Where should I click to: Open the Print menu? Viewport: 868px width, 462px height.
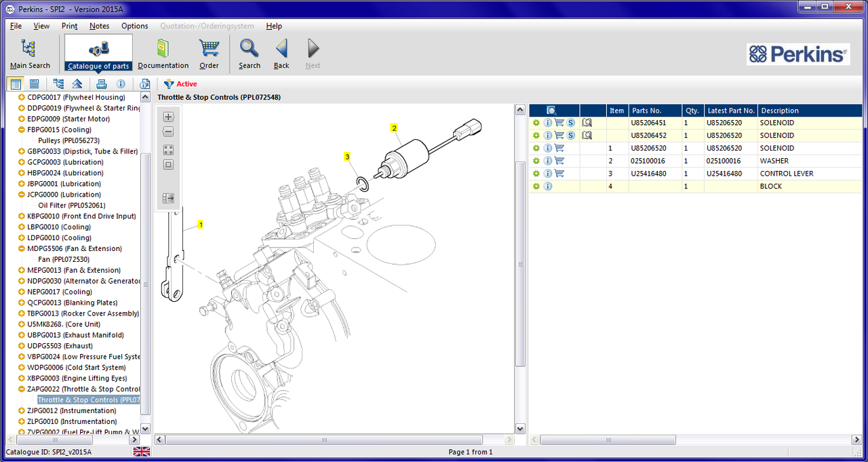click(70, 26)
